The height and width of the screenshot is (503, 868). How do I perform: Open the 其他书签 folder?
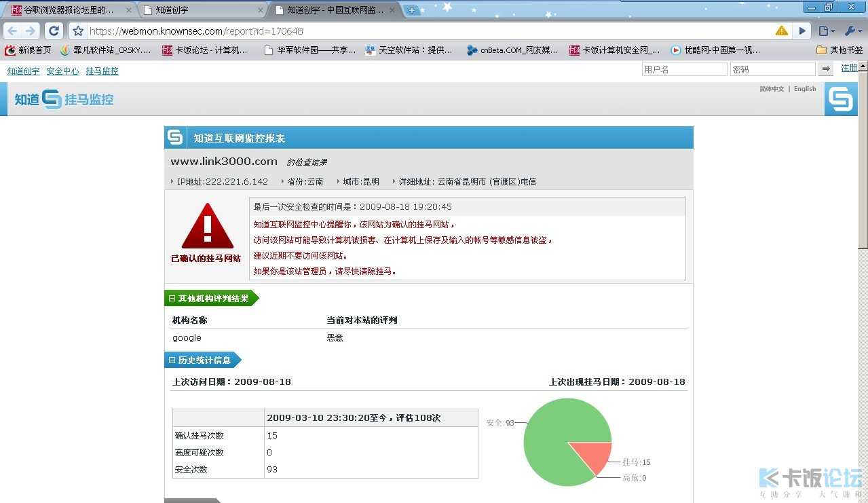tap(840, 50)
